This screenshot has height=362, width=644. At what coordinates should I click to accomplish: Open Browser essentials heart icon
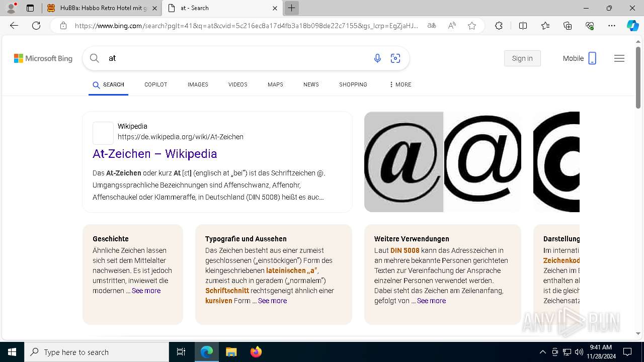pyautogui.click(x=590, y=26)
